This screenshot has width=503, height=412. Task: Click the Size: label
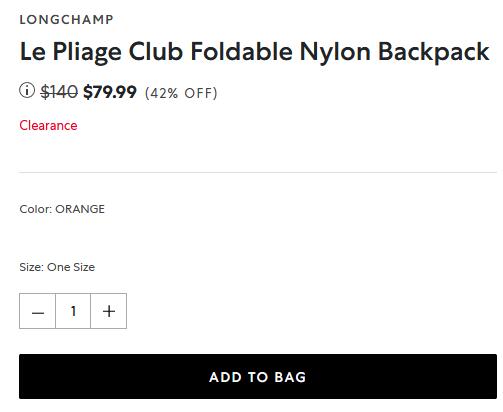(32, 267)
